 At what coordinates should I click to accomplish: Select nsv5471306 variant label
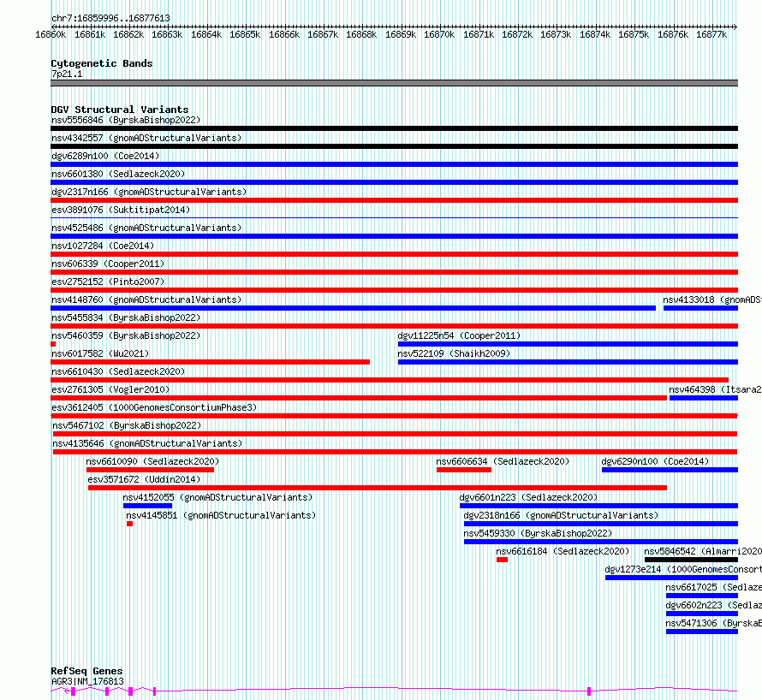713,623
